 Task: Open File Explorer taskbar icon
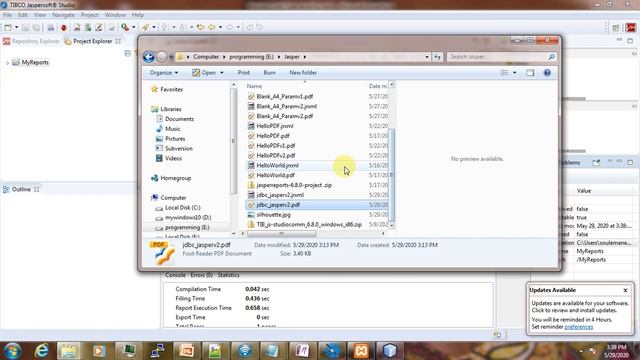(x=69, y=351)
